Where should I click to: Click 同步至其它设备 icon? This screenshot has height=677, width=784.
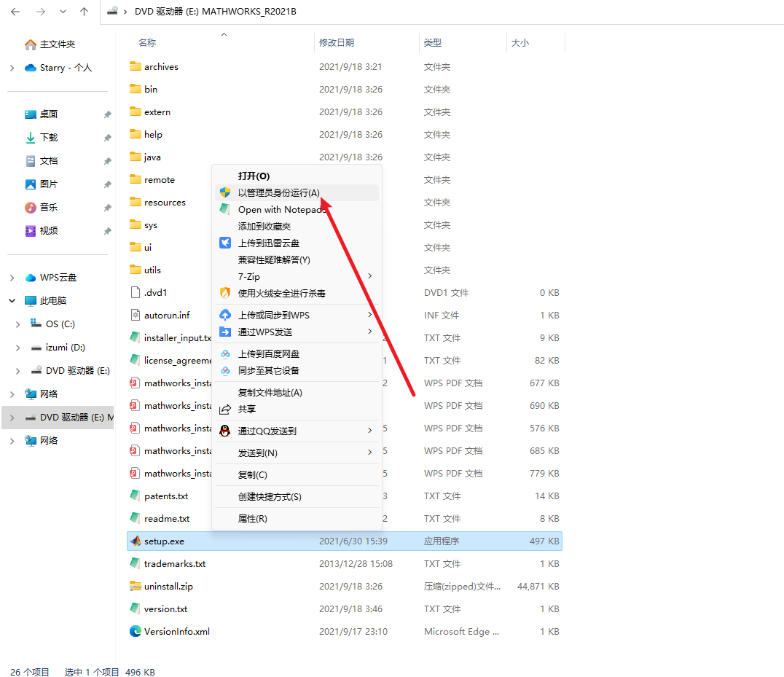(x=225, y=370)
